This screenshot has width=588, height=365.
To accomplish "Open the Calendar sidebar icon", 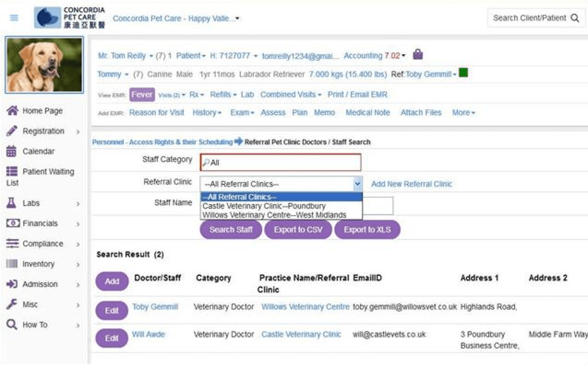I will pos(11,151).
